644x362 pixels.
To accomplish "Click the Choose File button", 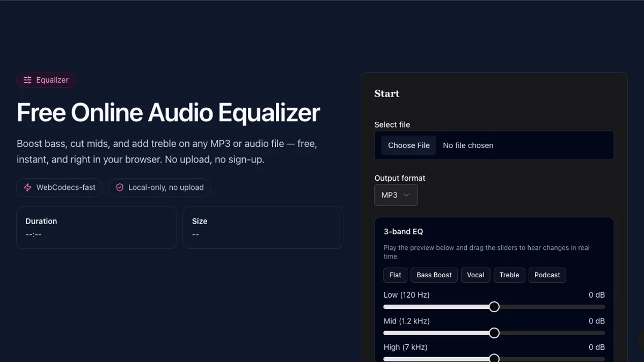I will 409,145.
